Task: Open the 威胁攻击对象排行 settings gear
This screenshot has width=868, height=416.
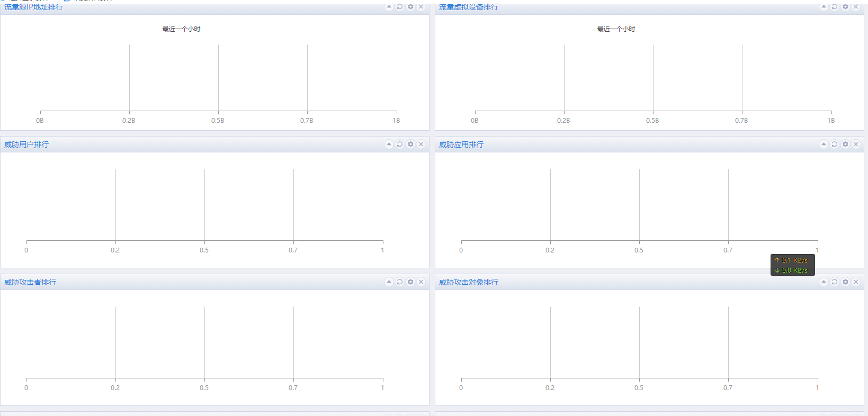Action: tap(845, 282)
